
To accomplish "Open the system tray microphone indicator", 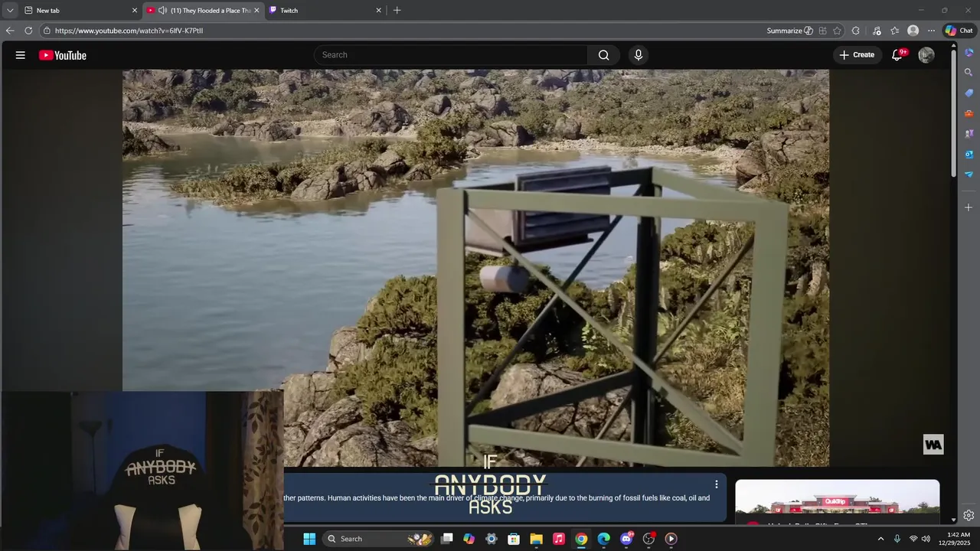I will pyautogui.click(x=897, y=539).
